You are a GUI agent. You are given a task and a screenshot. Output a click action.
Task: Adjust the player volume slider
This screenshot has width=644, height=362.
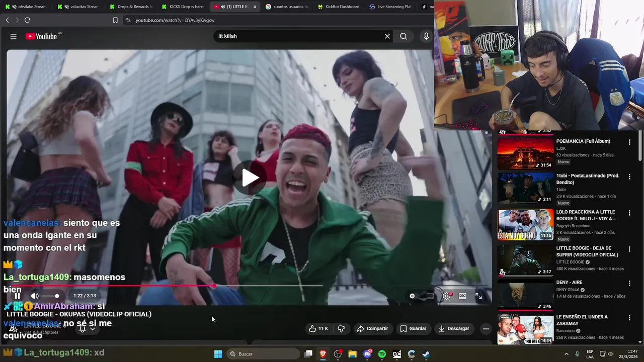[x=50, y=296]
